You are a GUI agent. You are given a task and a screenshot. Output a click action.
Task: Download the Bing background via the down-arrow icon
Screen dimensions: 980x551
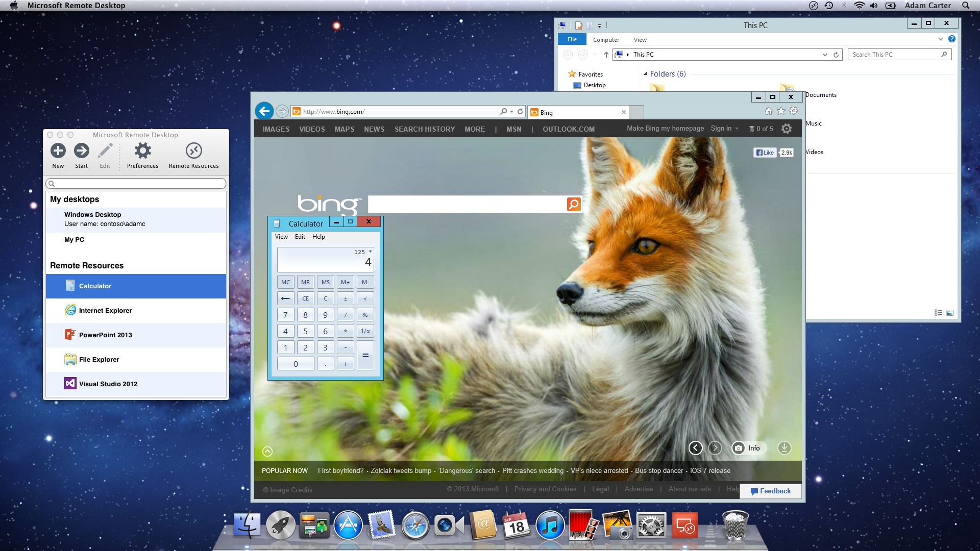[x=784, y=448]
